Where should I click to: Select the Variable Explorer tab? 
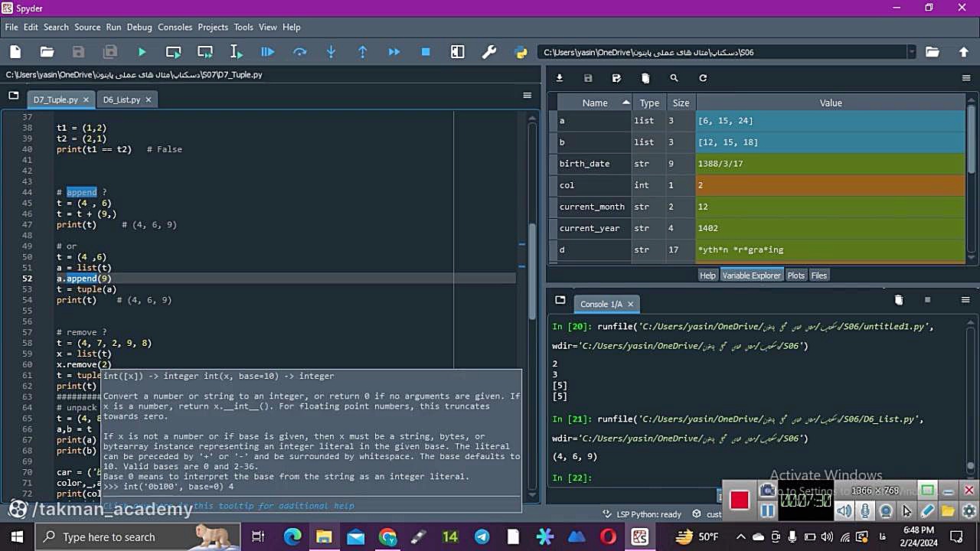pos(751,275)
